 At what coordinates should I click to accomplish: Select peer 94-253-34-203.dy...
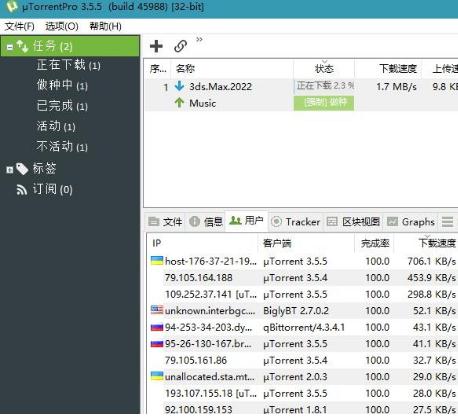tap(303, 327)
